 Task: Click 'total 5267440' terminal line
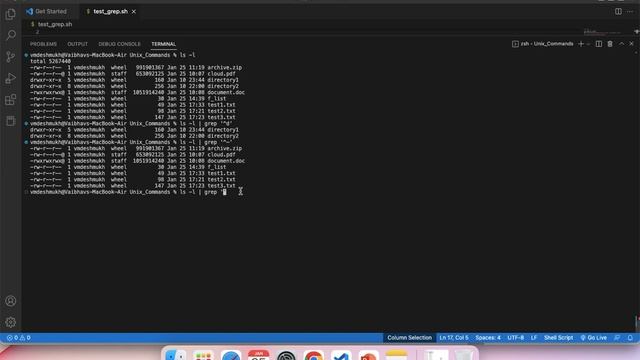50,61
